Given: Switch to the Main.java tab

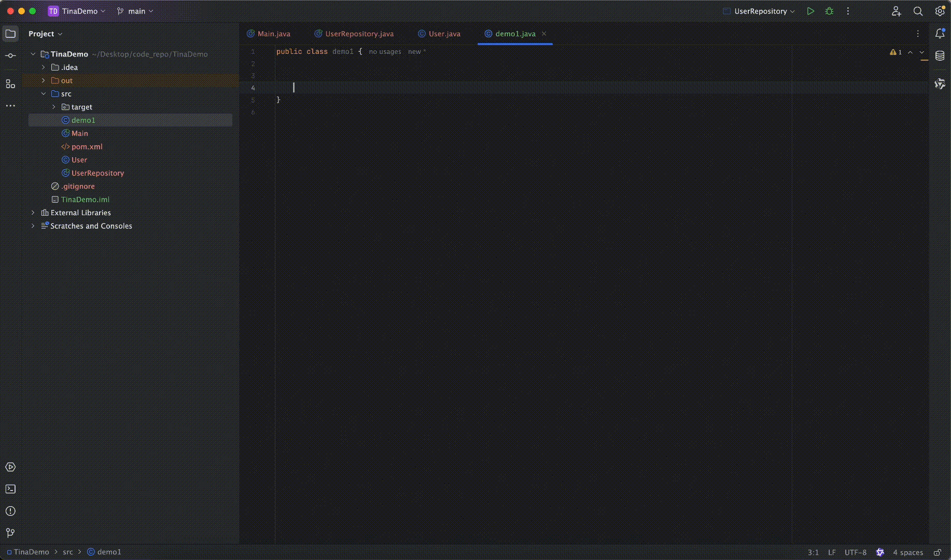Looking at the screenshot, I should (x=273, y=34).
